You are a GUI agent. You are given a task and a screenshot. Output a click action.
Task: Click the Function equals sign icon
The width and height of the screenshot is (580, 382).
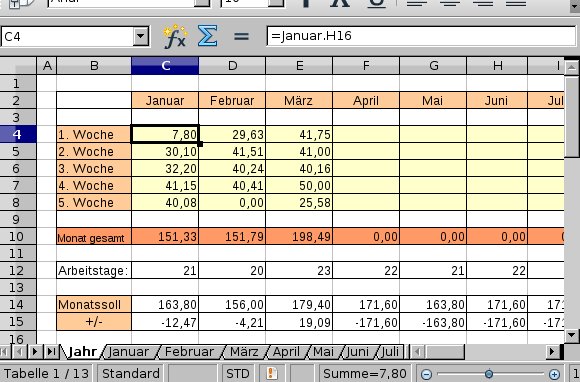click(241, 36)
